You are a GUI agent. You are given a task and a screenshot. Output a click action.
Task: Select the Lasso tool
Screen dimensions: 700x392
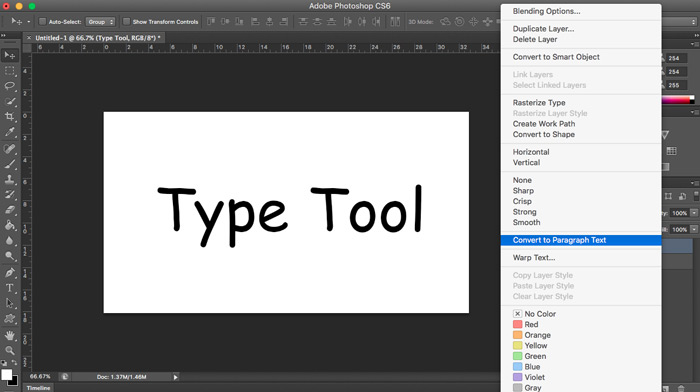9,86
